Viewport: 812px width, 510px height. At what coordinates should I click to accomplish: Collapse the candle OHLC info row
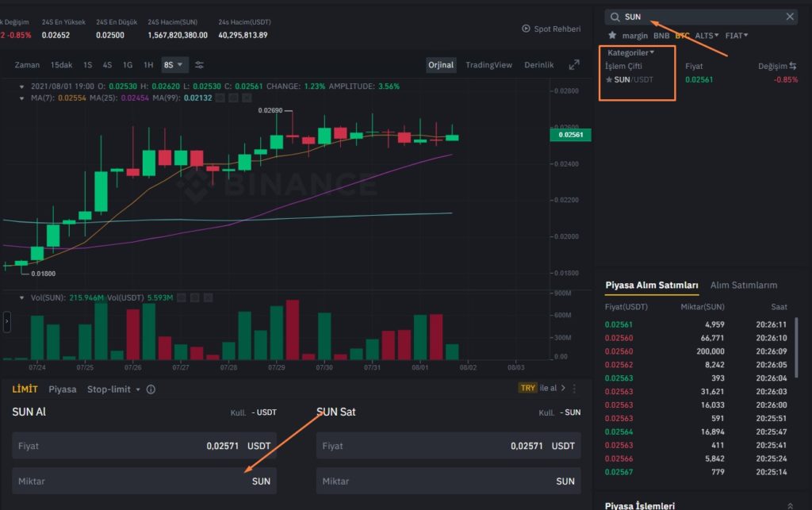[21, 86]
